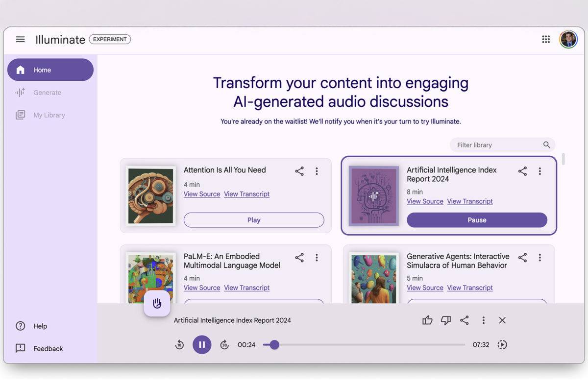This screenshot has width=588, height=386.
Task: Click the search magnifier in Filter library
Action: click(x=546, y=145)
